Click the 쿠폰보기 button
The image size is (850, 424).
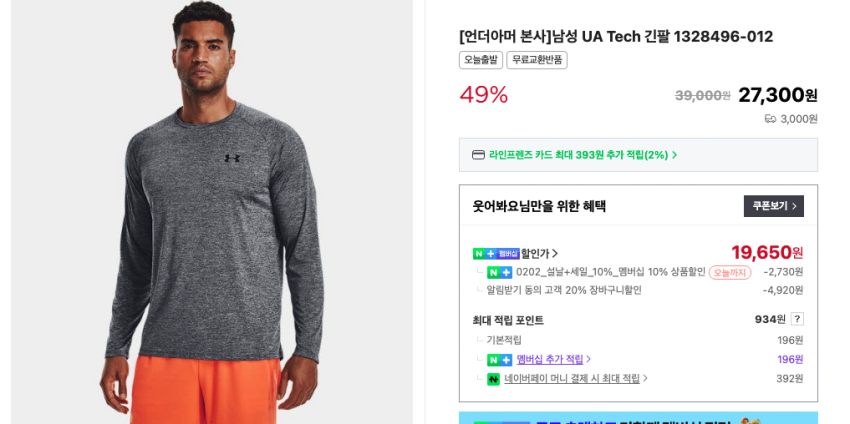773,206
